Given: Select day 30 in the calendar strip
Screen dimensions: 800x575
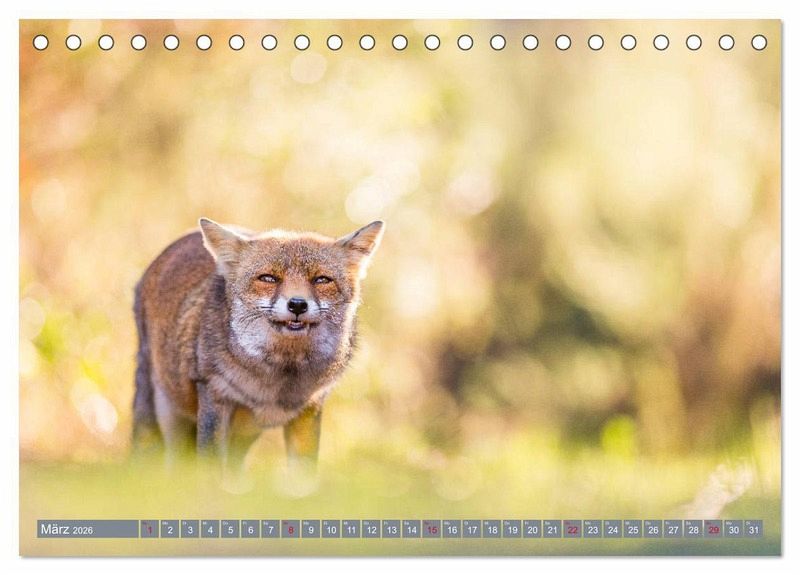Looking at the screenshot, I should coord(734,529).
